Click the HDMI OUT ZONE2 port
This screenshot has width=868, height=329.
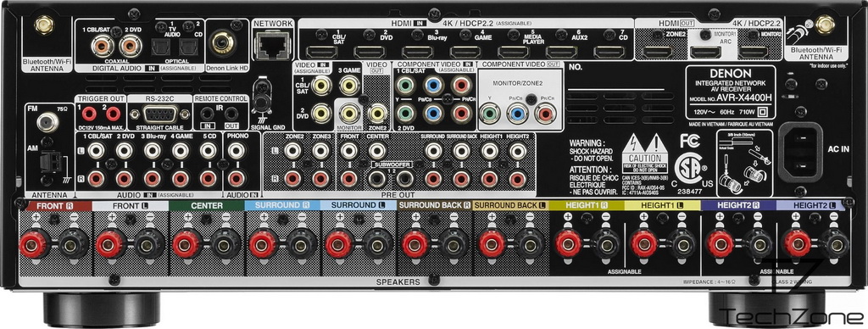tap(657, 53)
